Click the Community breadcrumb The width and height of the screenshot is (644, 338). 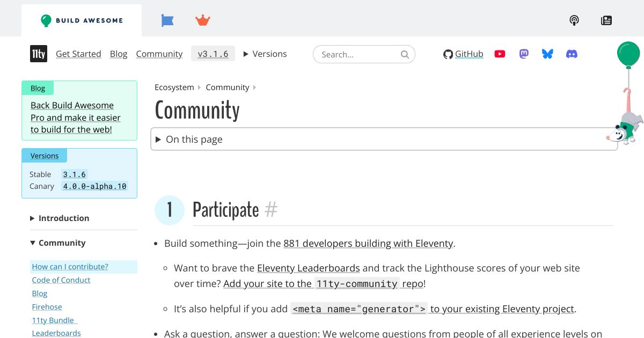point(228,87)
